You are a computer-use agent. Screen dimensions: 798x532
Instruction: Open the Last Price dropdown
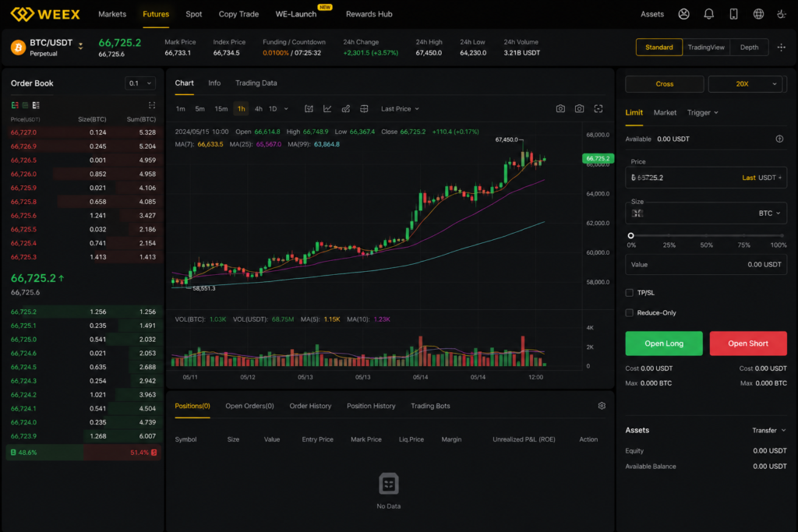click(x=400, y=109)
